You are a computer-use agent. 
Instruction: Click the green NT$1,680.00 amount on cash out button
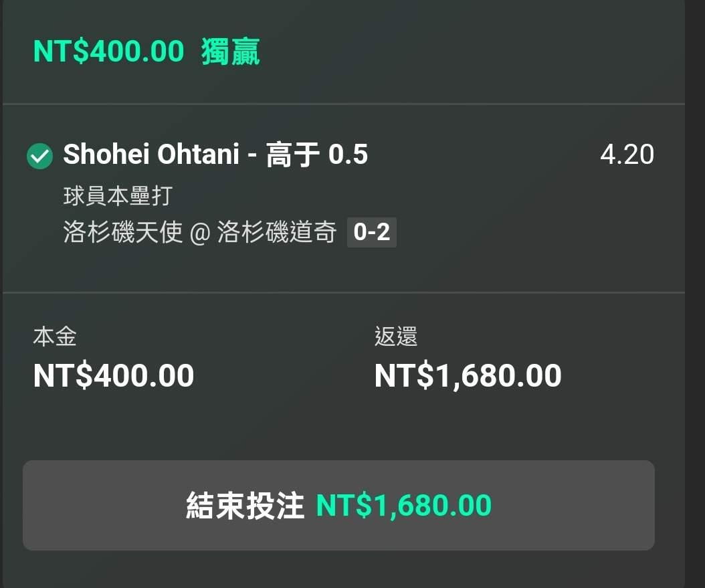[x=404, y=506]
